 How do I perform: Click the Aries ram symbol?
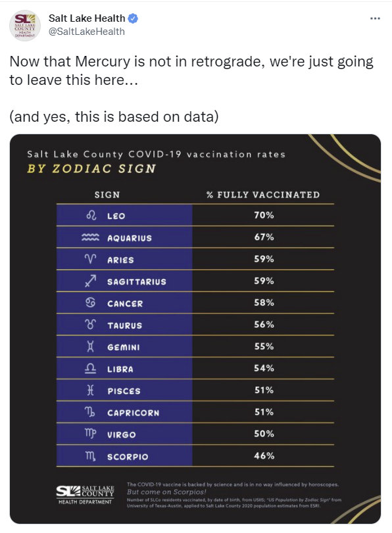[x=90, y=259]
